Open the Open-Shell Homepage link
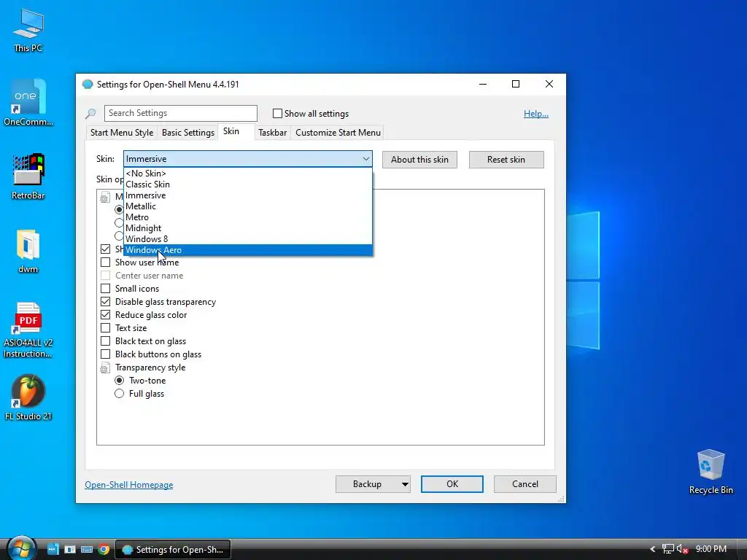Viewport: 747px width, 560px height. point(128,485)
